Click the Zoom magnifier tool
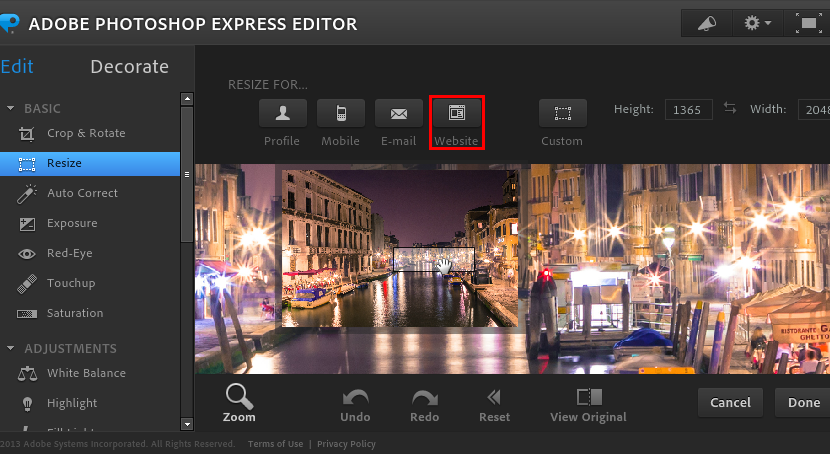The image size is (830, 454). (239, 403)
